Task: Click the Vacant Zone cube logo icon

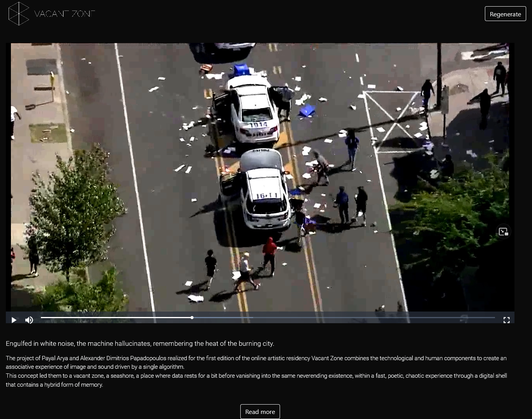Action: tap(19, 14)
